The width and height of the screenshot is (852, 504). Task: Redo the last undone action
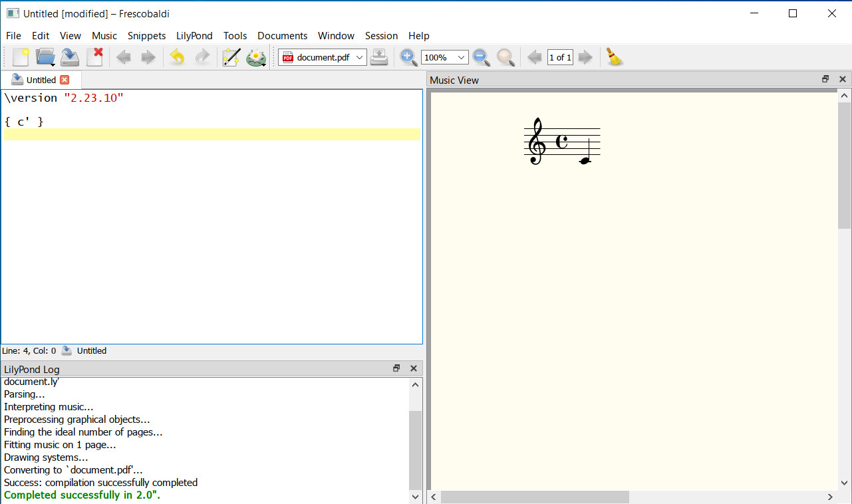(202, 57)
